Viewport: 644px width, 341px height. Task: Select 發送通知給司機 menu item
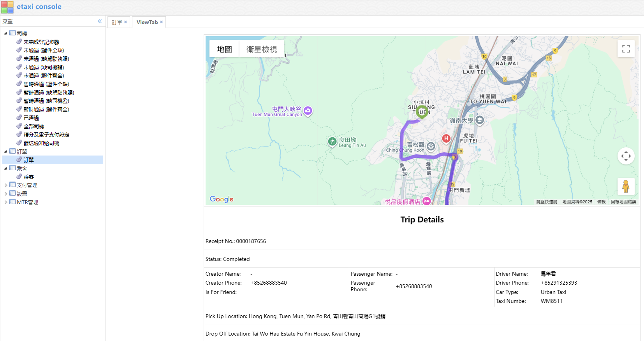41,143
